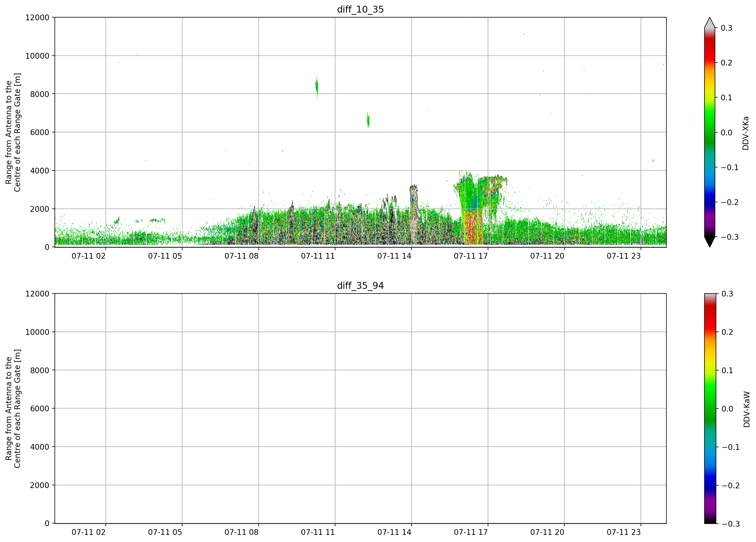Click the y-axis range label of diff_10_35
This screenshot has height=542, width=756.
(x=13, y=132)
